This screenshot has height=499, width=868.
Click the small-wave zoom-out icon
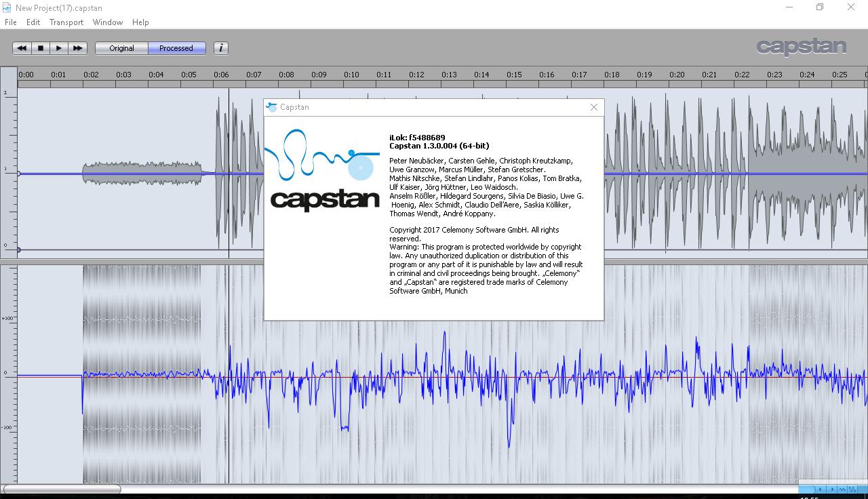coord(843,489)
